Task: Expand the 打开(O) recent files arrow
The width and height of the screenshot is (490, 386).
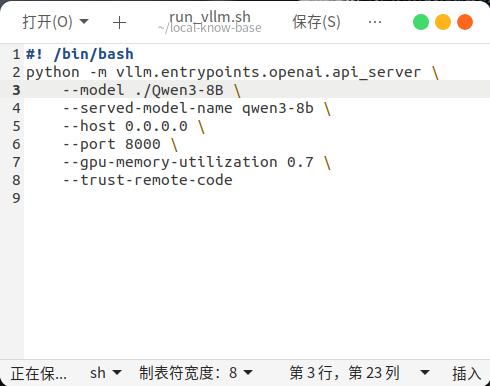Action: (84, 22)
